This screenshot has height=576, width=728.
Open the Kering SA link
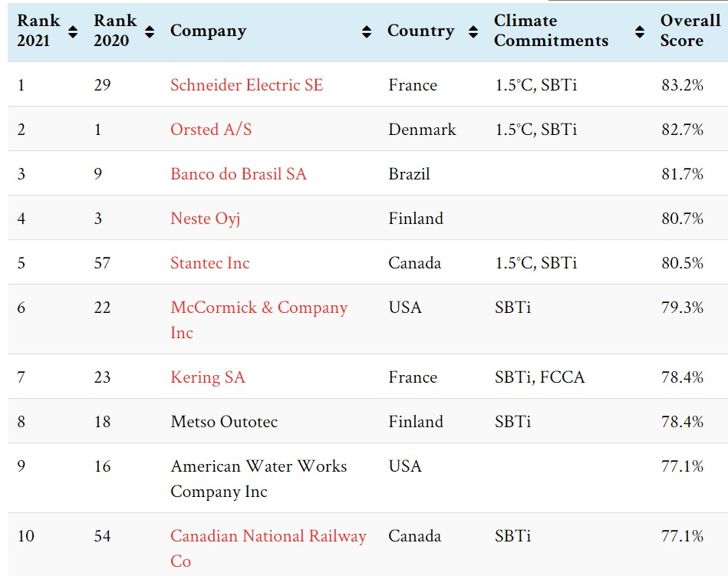coord(207,377)
